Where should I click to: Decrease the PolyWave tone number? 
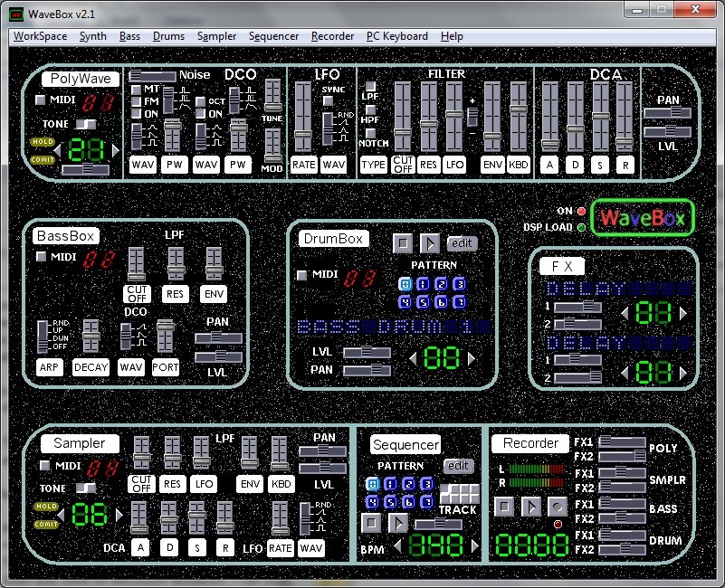[x=57, y=150]
